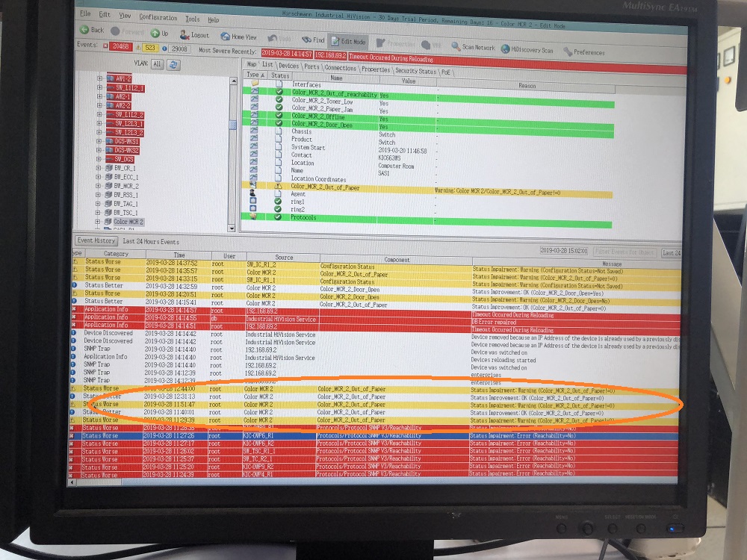Open the Configuration menu
The image size is (747, 560).
tap(158, 17)
